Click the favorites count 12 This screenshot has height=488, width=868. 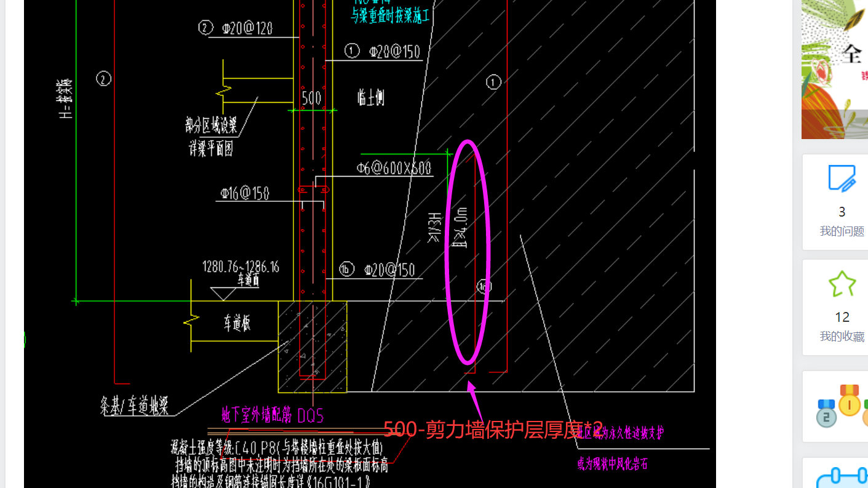tap(842, 317)
